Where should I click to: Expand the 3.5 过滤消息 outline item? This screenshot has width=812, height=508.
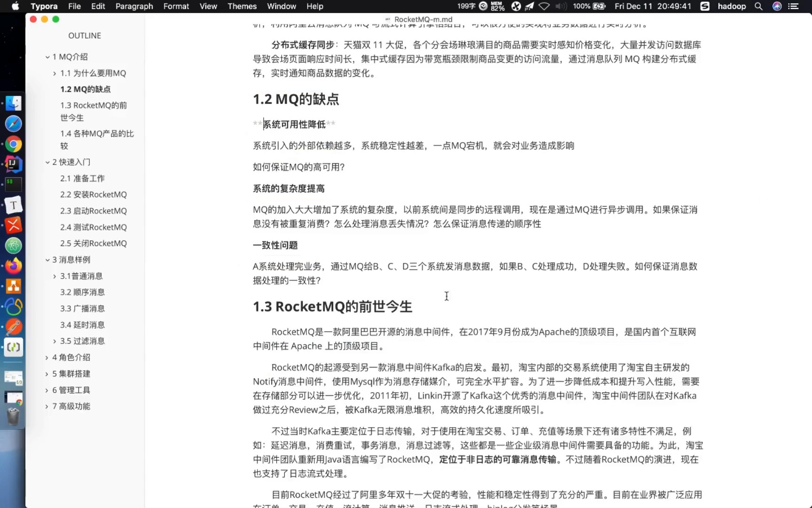[55, 341]
